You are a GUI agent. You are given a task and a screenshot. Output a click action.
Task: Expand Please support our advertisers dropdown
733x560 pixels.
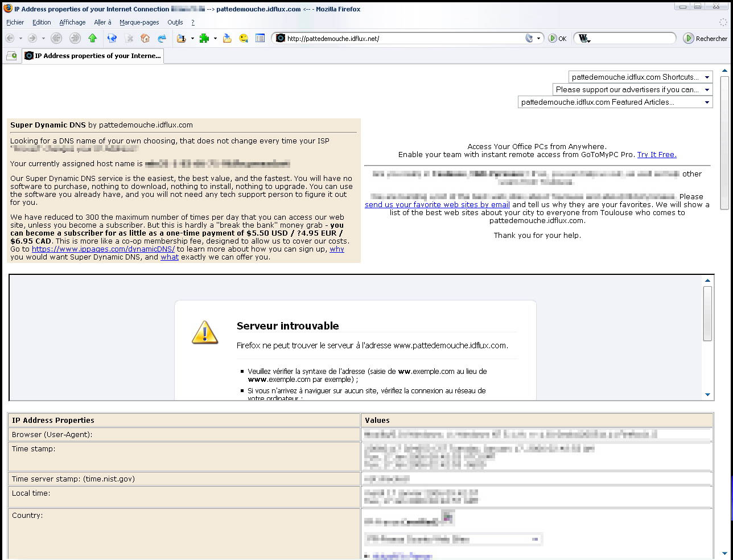click(633, 89)
